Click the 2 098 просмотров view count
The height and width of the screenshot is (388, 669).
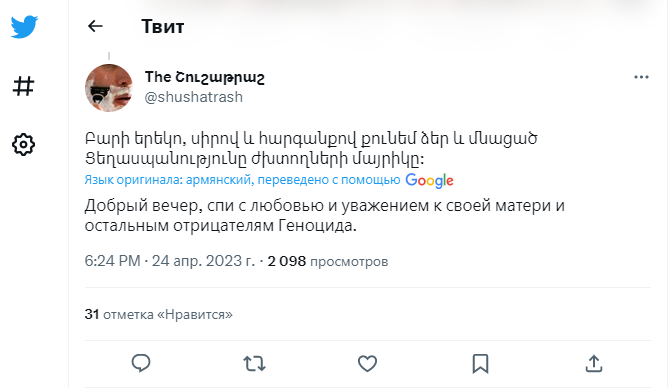point(328,261)
